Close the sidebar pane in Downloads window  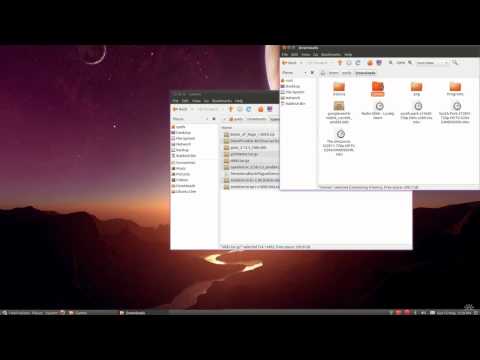click(x=312, y=73)
